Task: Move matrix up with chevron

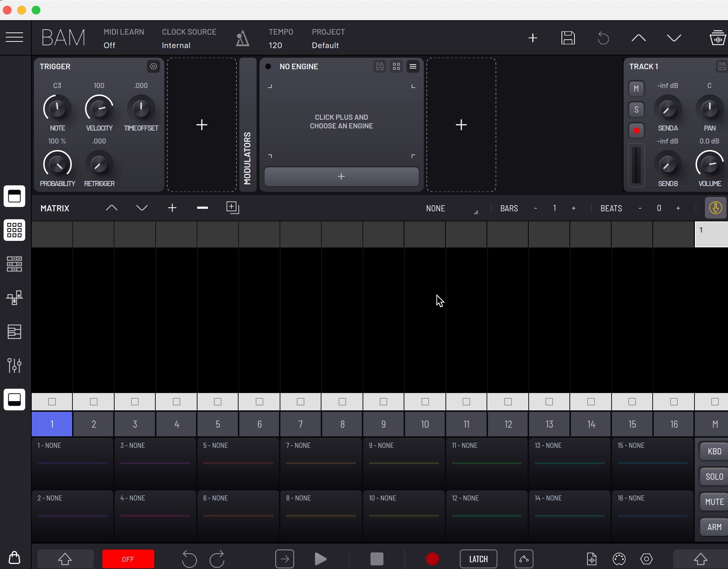Action: click(x=112, y=208)
